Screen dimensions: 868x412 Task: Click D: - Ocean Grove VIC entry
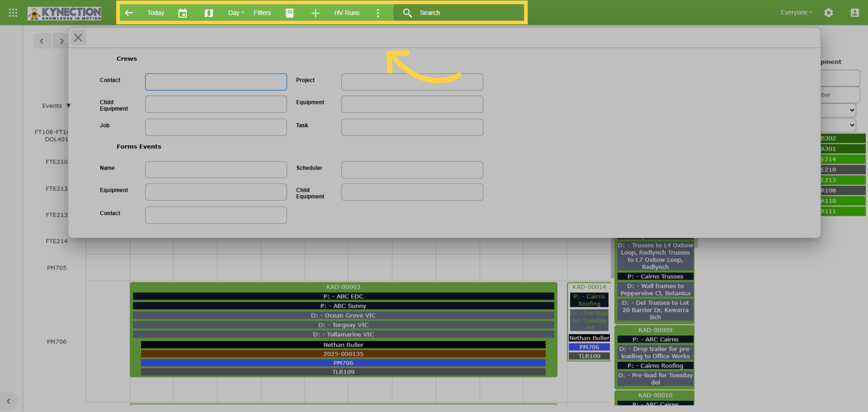click(x=343, y=315)
